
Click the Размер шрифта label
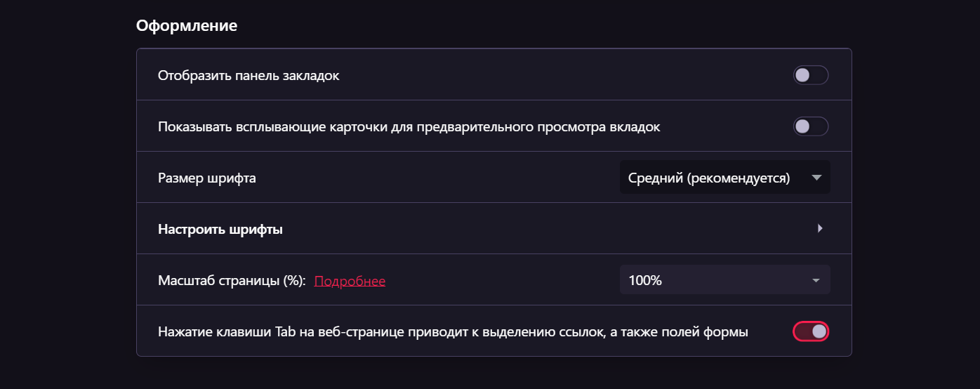(x=206, y=178)
